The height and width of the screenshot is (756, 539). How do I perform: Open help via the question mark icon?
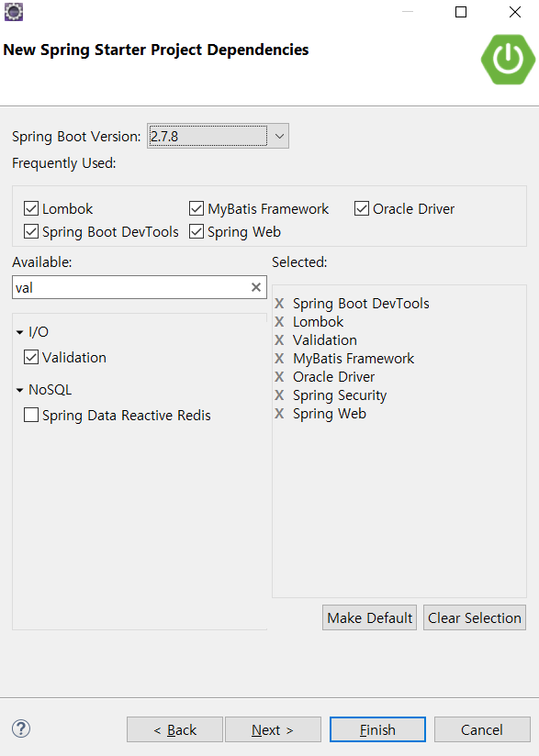[21, 728]
